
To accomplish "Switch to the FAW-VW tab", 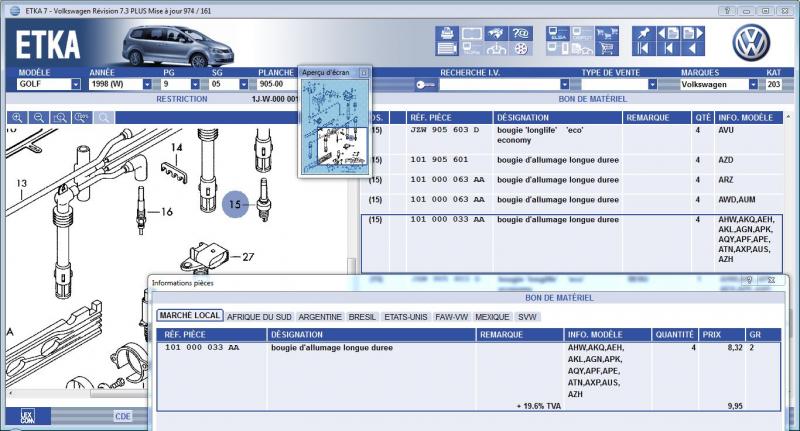I will [451, 317].
